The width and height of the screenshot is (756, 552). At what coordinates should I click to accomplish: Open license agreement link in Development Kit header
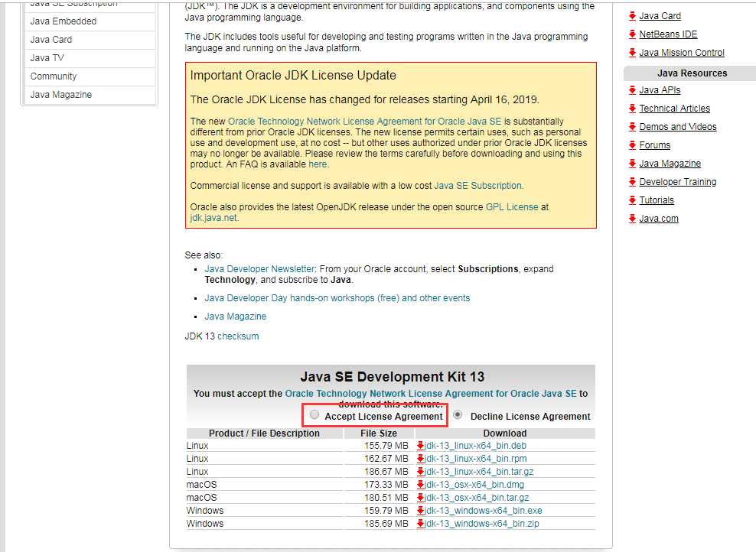431,394
